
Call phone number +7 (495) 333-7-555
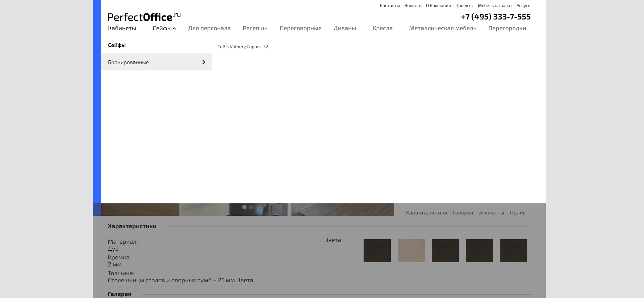click(x=496, y=17)
